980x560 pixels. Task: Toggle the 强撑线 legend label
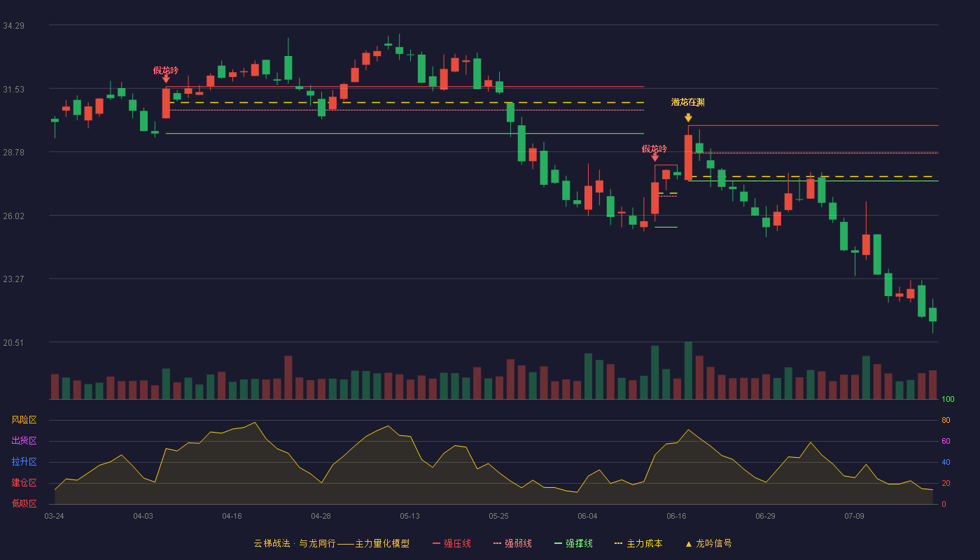579,544
